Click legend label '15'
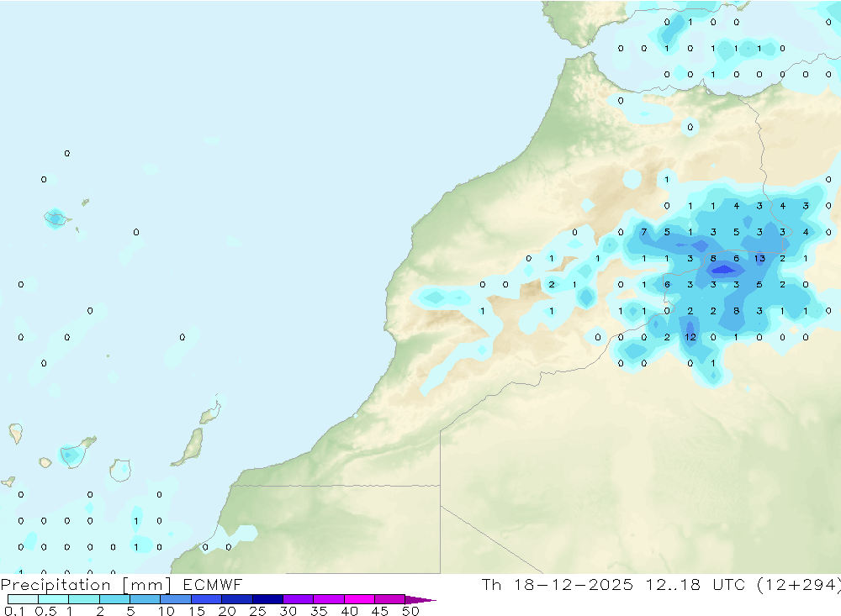The width and height of the screenshot is (841, 616). [197, 611]
